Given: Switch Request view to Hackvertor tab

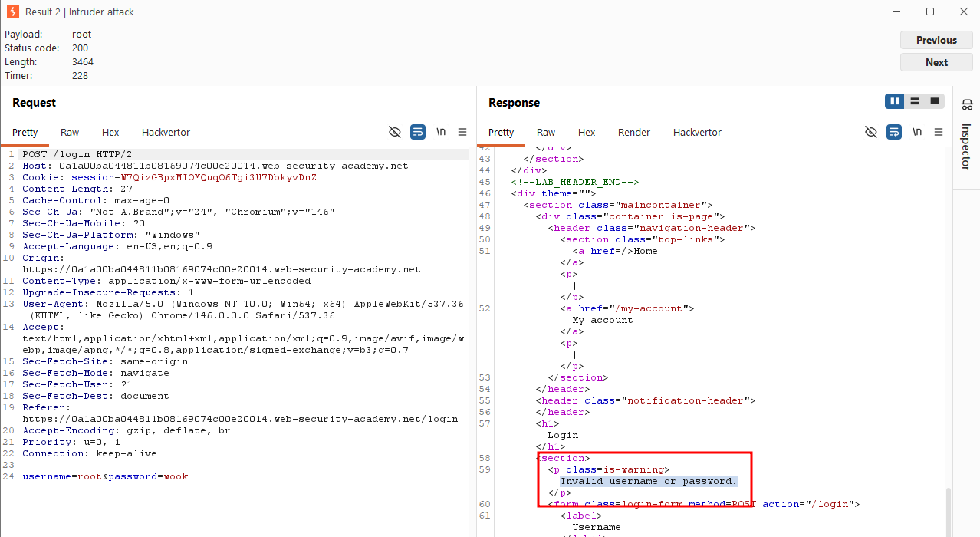Looking at the screenshot, I should (x=166, y=132).
